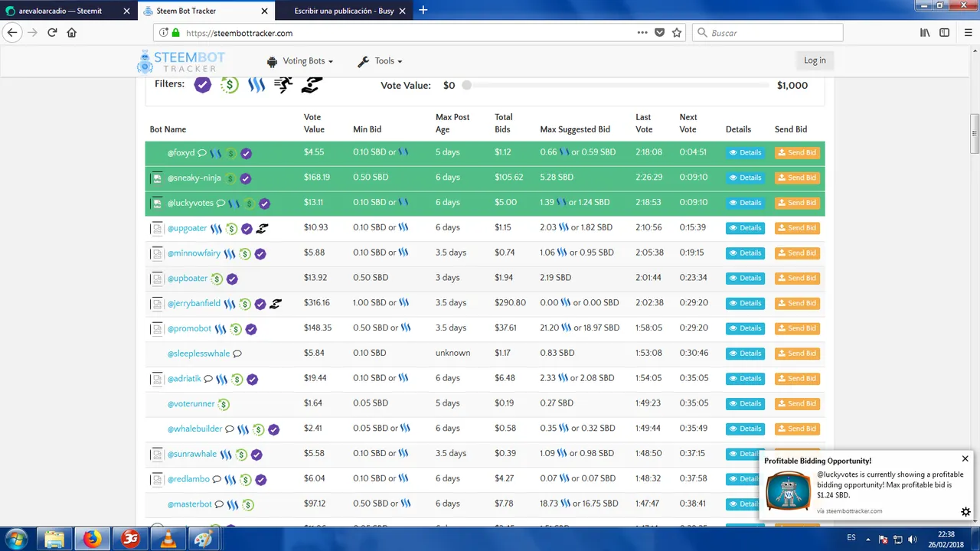
Task: Open the @adriatik bot link
Action: [184, 379]
